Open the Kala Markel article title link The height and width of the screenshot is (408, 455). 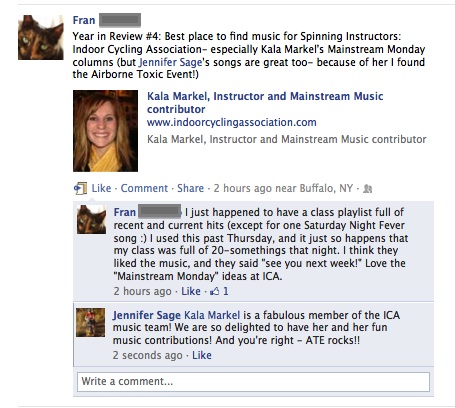(265, 103)
